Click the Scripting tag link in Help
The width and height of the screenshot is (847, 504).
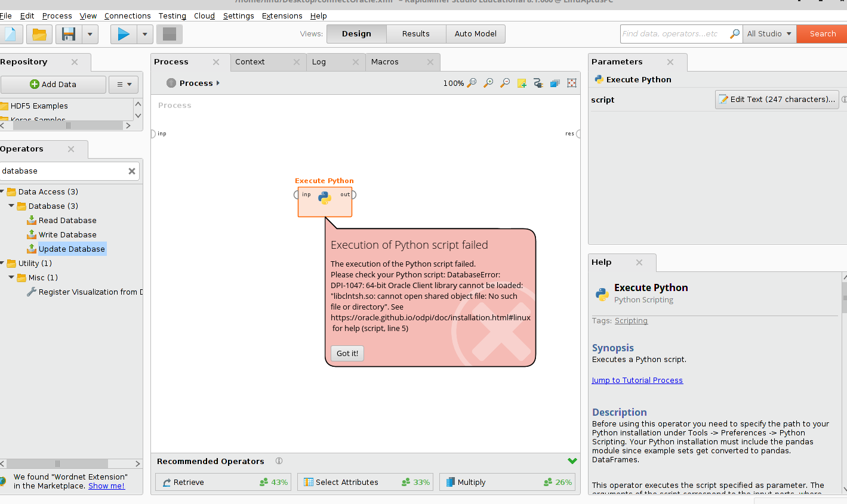[631, 321]
